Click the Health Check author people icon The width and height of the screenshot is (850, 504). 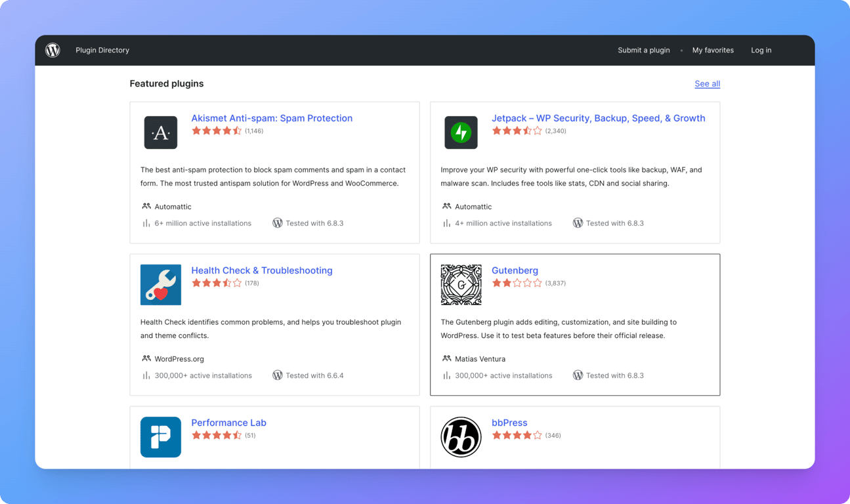click(146, 358)
